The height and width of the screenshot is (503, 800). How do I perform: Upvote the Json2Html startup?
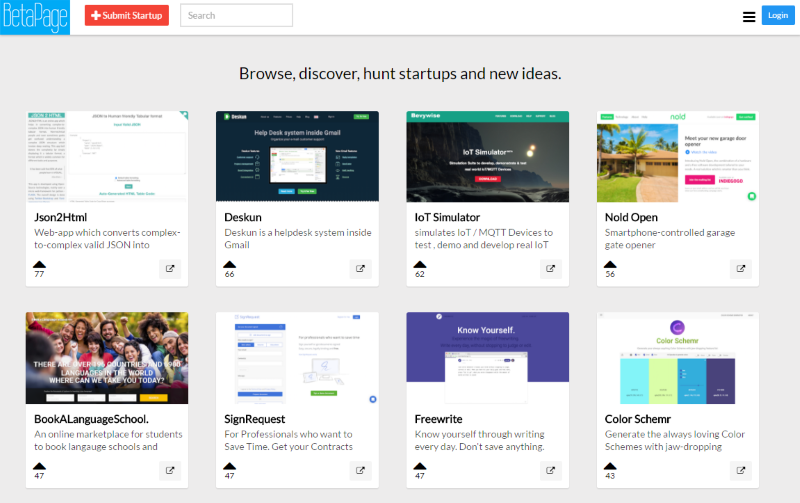tap(39, 264)
